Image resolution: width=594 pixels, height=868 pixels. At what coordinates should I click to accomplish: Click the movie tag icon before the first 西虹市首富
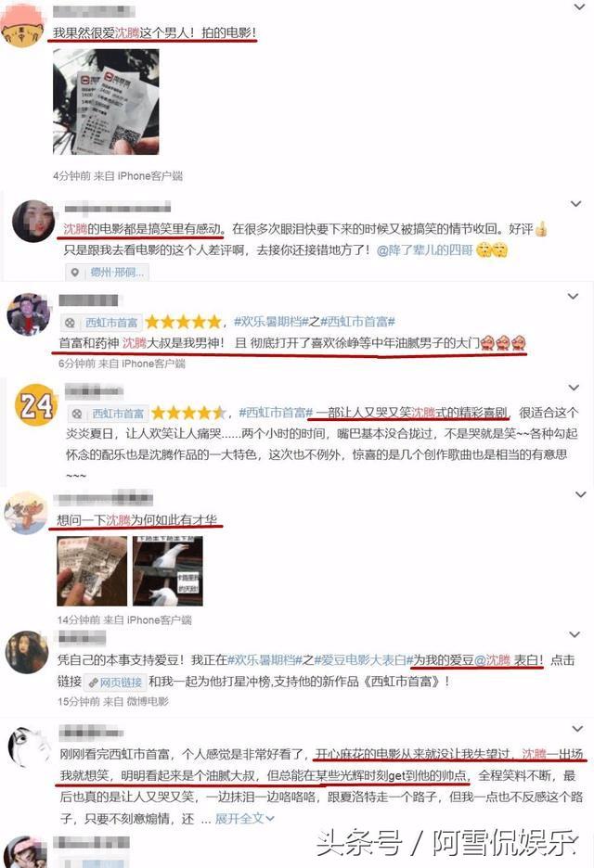tap(71, 322)
